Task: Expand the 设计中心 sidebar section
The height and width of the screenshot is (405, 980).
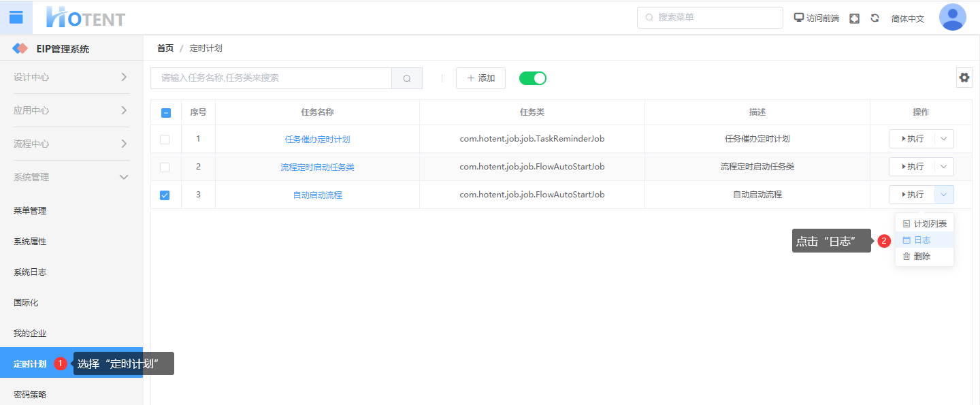Action: (71, 77)
